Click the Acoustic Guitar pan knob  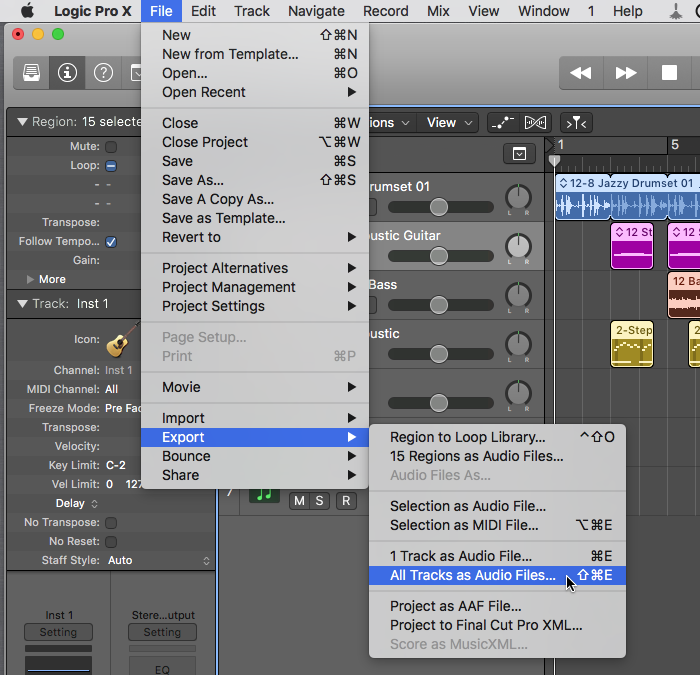(518, 247)
